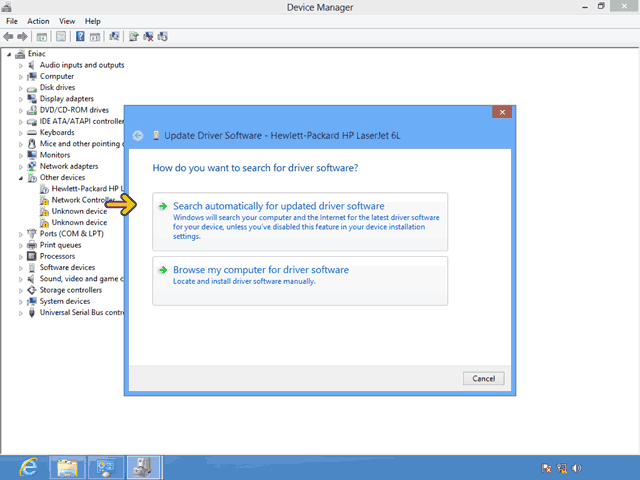Open the Help menu
The image size is (640, 480).
[93, 21]
